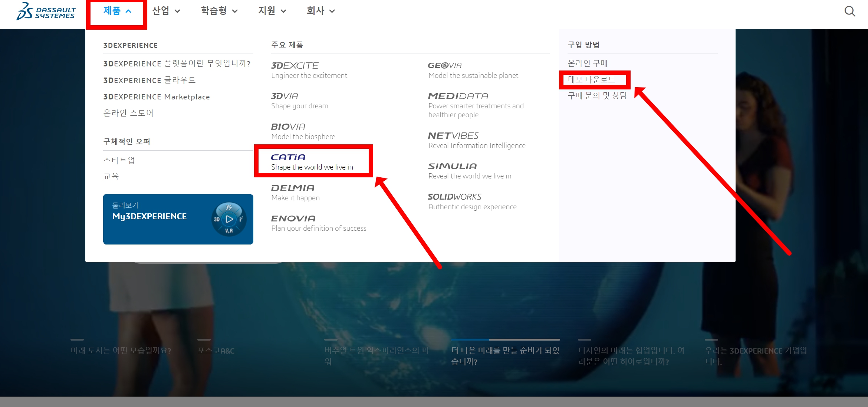Choose the ENOVIA product
Screen dimensions: 868x407
[319, 223]
